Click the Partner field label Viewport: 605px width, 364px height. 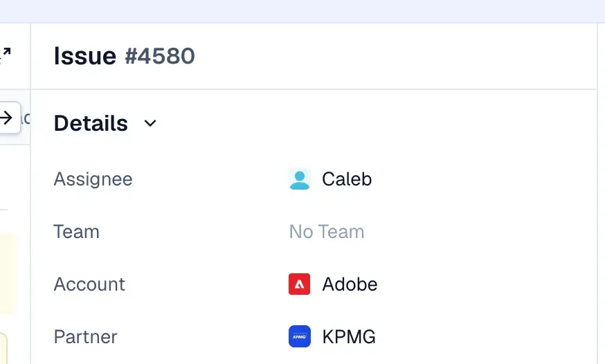(x=85, y=336)
